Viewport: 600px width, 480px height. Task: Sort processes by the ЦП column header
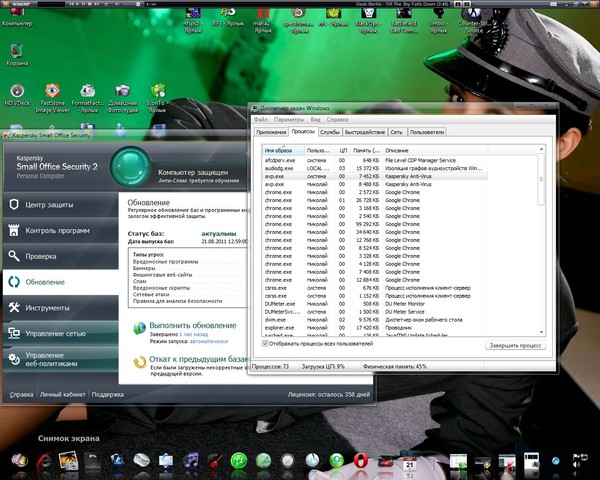coord(342,150)
